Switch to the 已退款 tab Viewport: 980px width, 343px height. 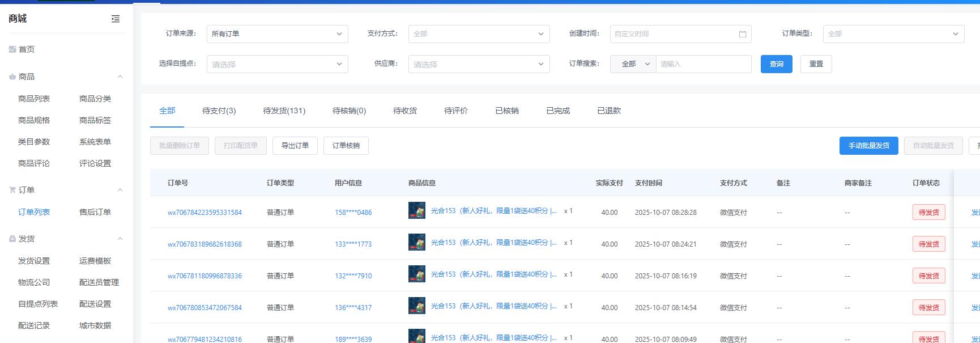(609, 111)
